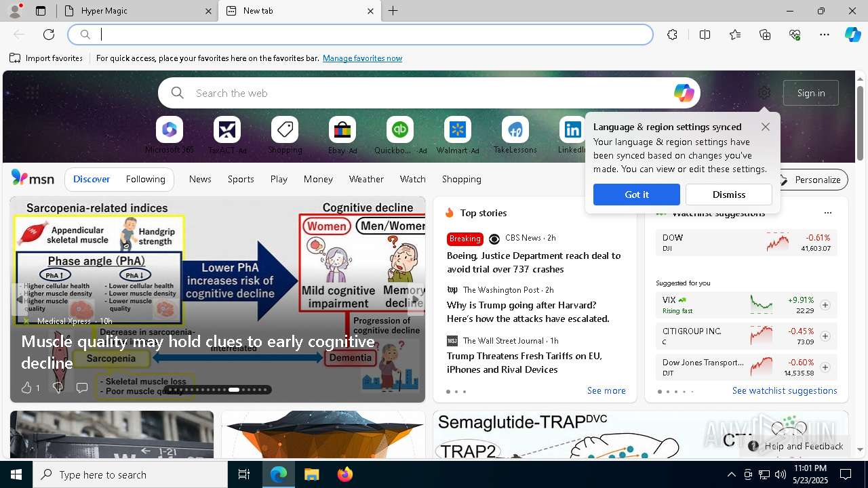The image size is (868, 488).
Task: Select the Following feed tab
Action: (145, 179)
